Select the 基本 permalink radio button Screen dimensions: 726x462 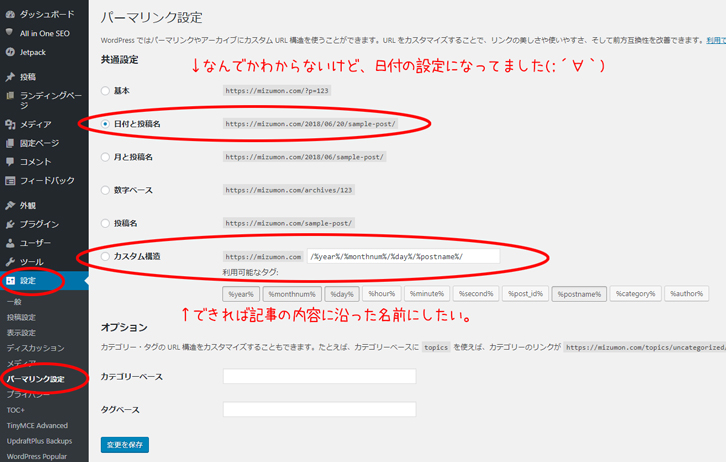click(x=105, y=91)
